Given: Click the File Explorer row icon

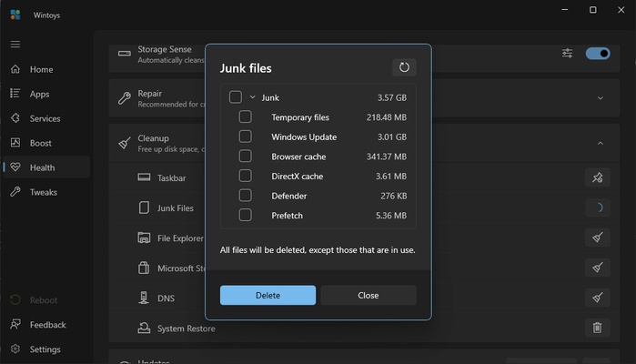Looking at the screenshot, I should pos(144,238).
